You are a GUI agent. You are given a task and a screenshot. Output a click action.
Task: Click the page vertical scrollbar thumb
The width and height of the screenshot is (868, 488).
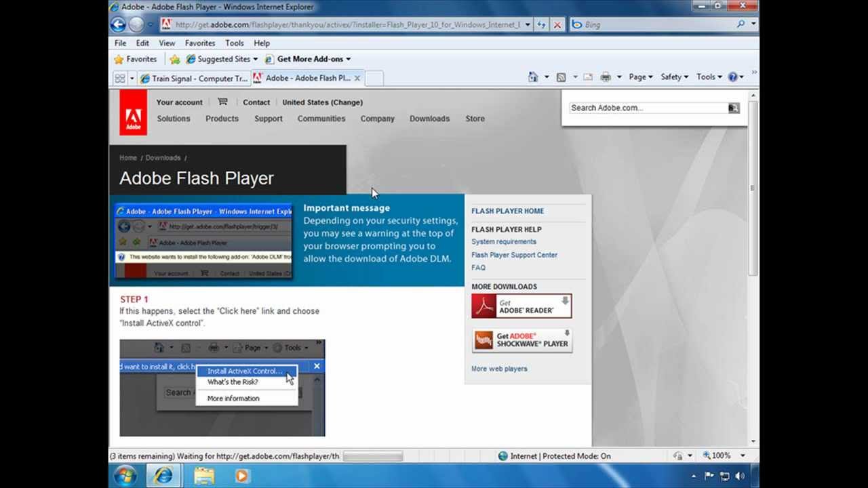(753, 188)
